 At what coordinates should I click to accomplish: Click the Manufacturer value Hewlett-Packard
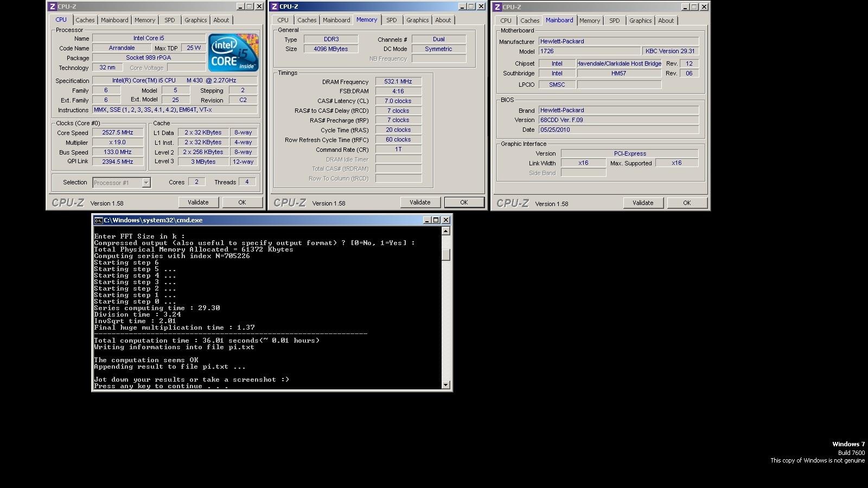point(618,41)
